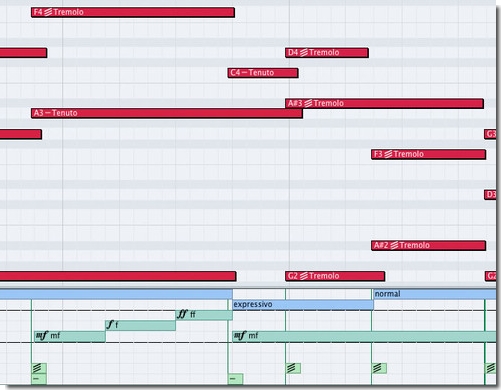Click the tremolo symbol inside the G2 note
The width and height of the screenshot is (501, 390).
point(303,276)
